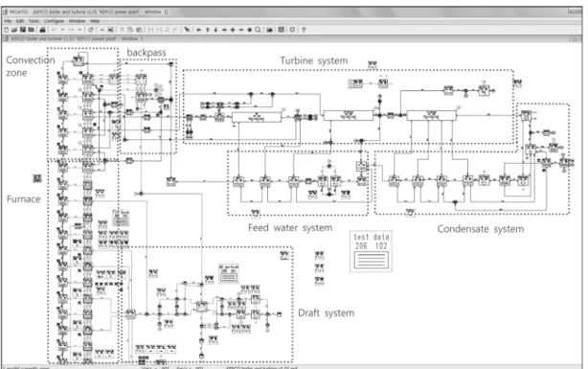This screenshot has height=369, width=588.
Task: Click the Paste toolbar icon
Action: pos(139,30)
